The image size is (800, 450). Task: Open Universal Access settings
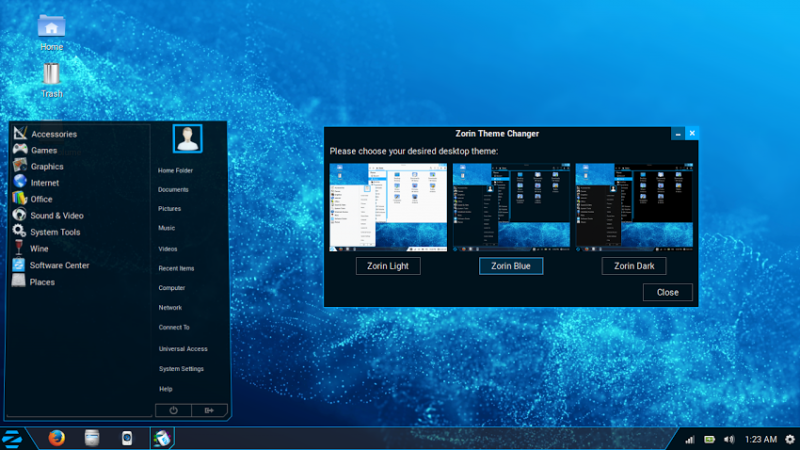tap(183, 349)
